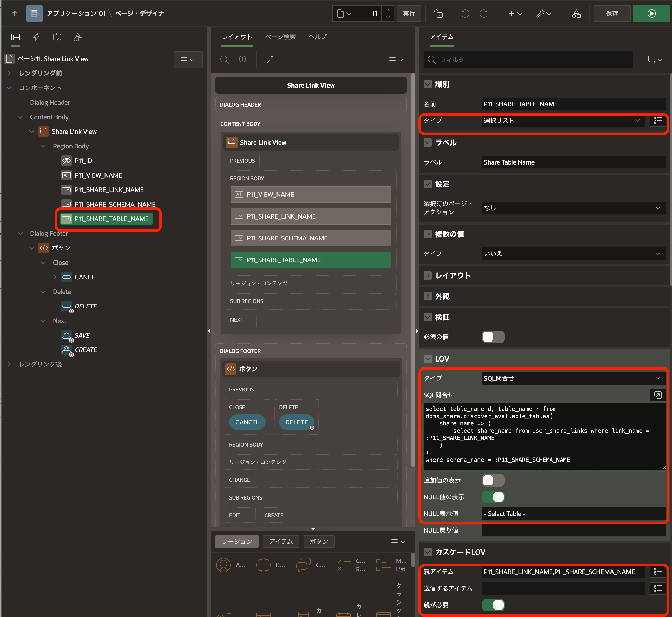
Task: Open the Page Lock icon
Action: (438, 13)
